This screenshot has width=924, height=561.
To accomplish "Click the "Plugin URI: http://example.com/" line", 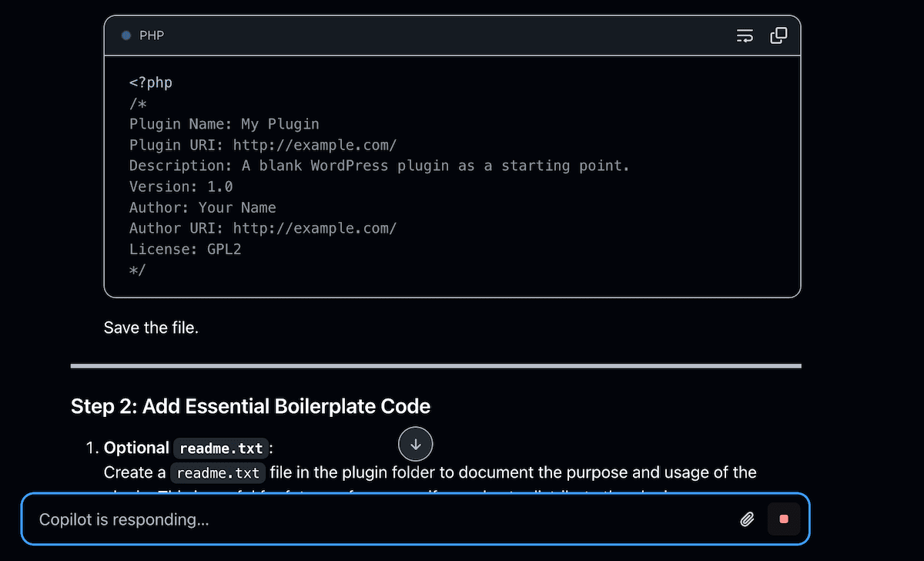I will pos(263,145).
